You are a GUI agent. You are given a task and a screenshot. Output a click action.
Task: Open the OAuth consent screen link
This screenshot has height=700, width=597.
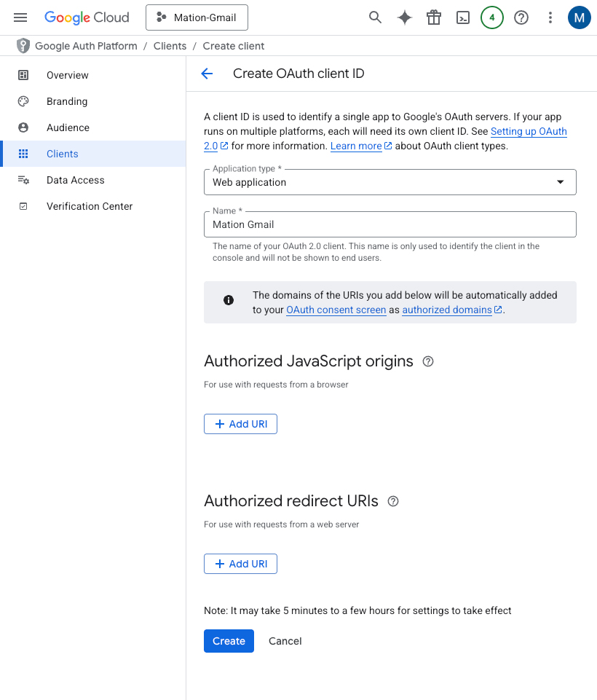tap(336, 310)
